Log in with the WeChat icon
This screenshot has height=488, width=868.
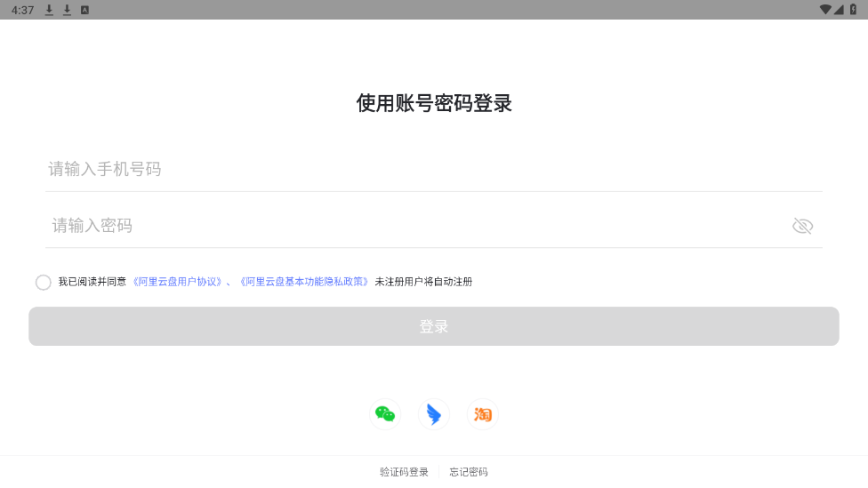point(385,414)
